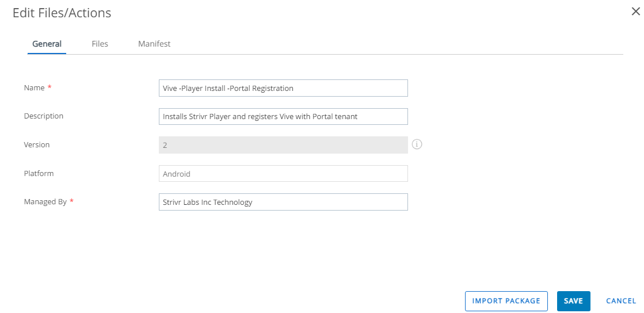Click the Managed By label

tap(45, 202)
